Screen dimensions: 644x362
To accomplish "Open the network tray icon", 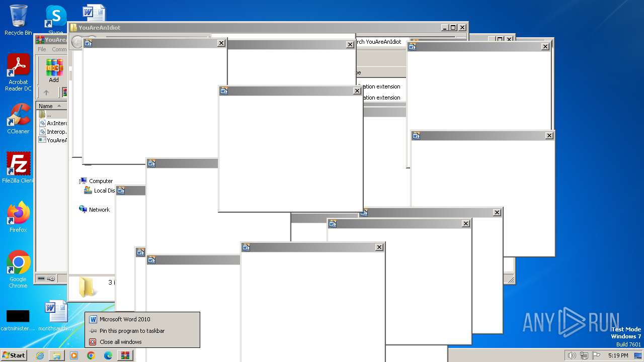I will click(584, 355).
